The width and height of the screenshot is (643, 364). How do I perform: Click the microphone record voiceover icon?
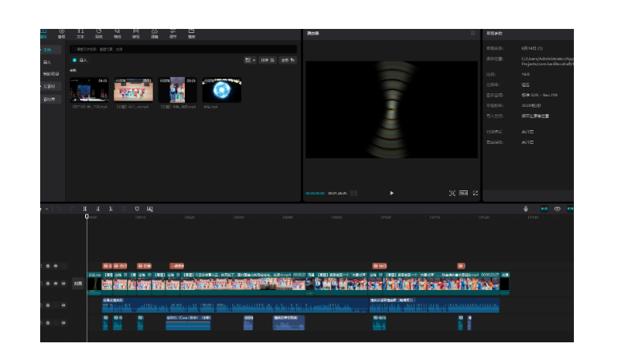point(526,209)
